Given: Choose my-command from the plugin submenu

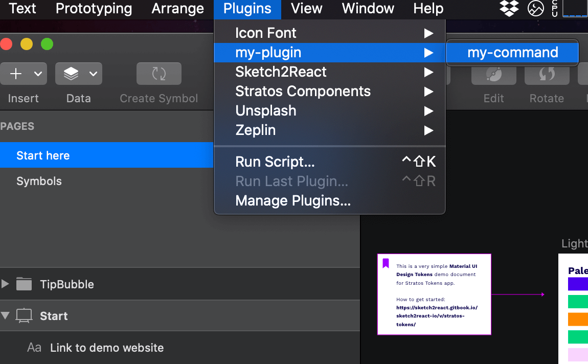Looking at the screenshot, I should pyautogui.click(x=512, y=52).
